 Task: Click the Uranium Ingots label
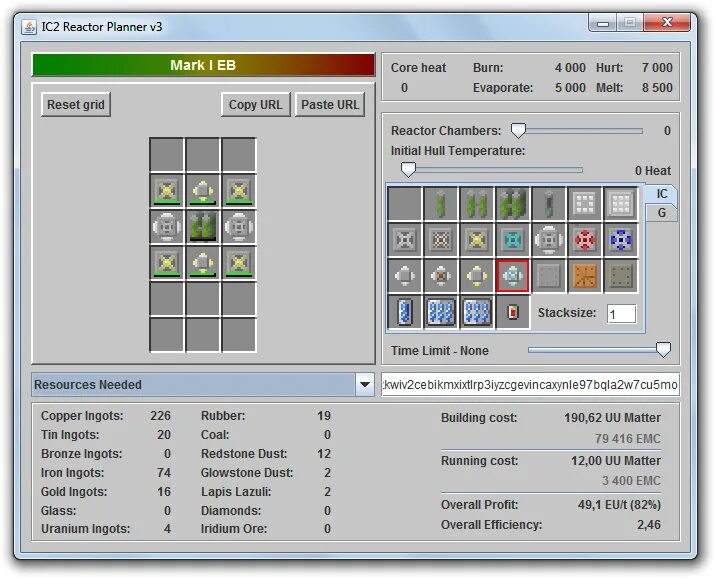(85, 529)
